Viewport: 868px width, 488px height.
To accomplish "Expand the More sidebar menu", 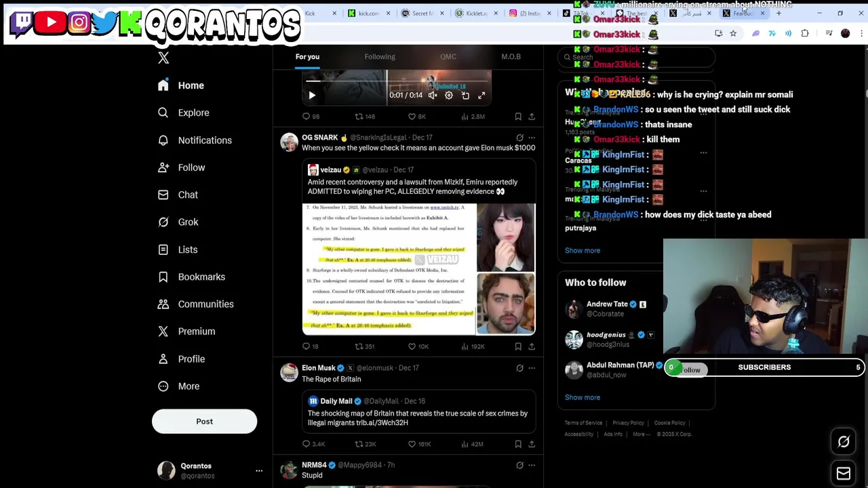I will [178, 386].
